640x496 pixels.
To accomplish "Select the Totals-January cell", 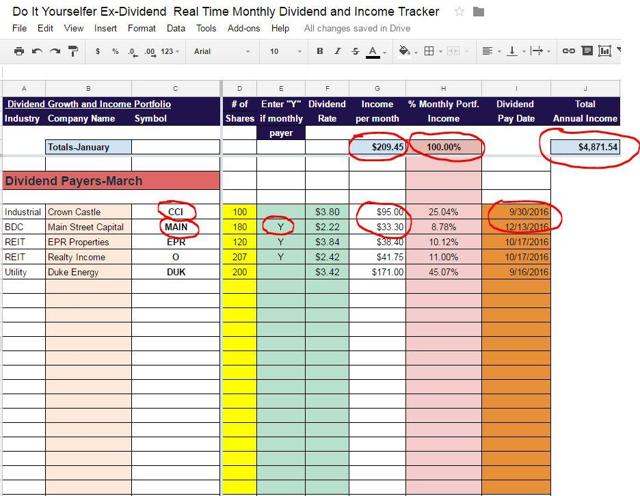I will coord(89,147).
